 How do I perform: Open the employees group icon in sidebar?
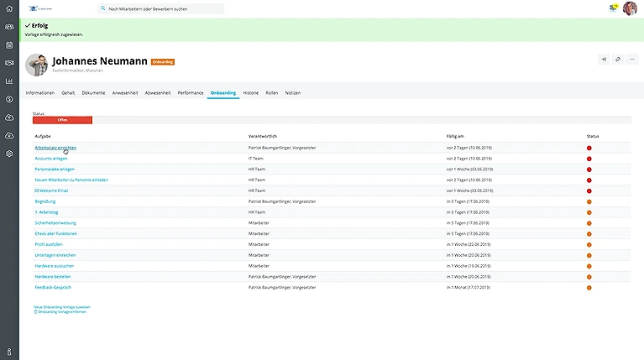pyautogui.click(x=9, y=27)
